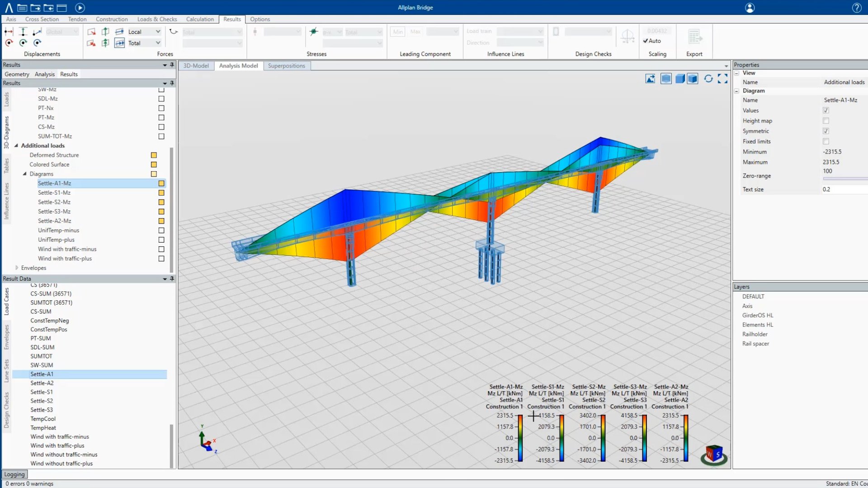
Task: Switch to the Superpositions tab
Action: point(287,66)
